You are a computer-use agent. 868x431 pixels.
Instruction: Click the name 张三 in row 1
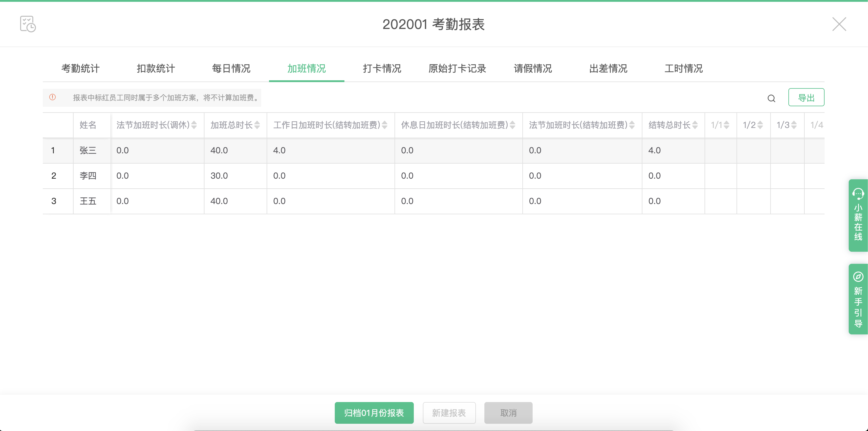88,150
